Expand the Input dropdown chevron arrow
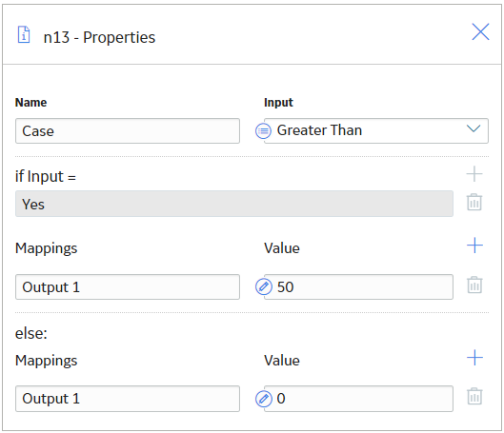The height and width of the screenshot is (433, 504). point(474,128)
